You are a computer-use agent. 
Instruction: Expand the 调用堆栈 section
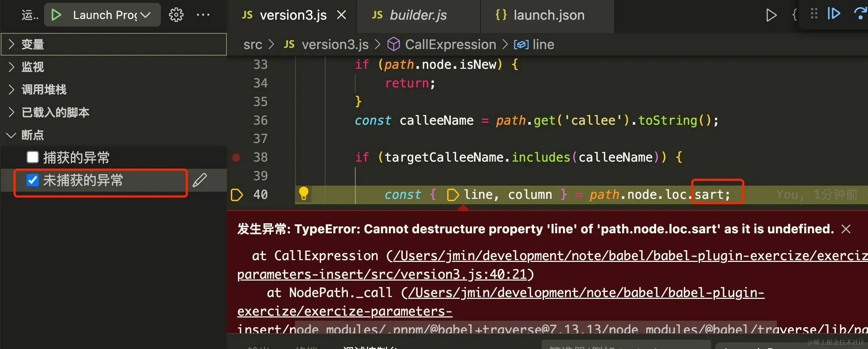tap(114, 90)
